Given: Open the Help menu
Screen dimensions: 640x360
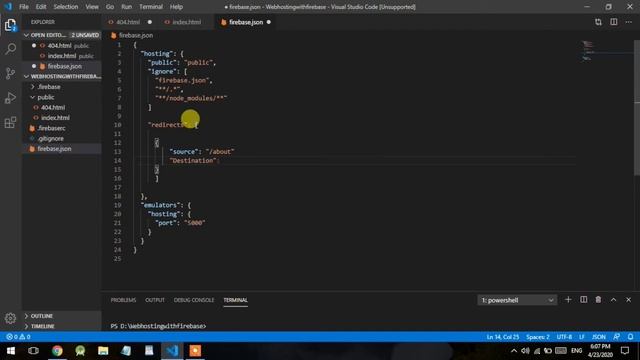Looking at the screenshot, I should [x=176, y=7].
